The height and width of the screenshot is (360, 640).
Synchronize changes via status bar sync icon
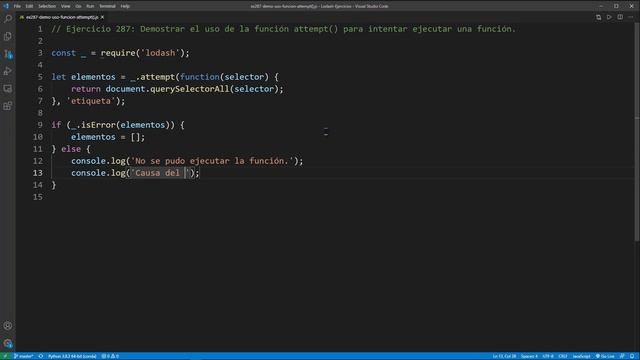(x=41, y=356)
